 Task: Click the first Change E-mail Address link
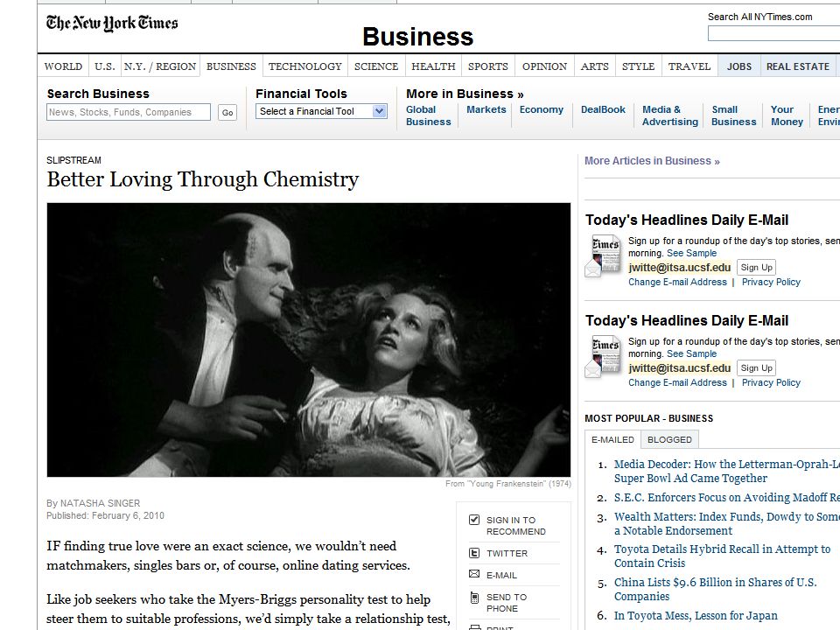[677, 282]
